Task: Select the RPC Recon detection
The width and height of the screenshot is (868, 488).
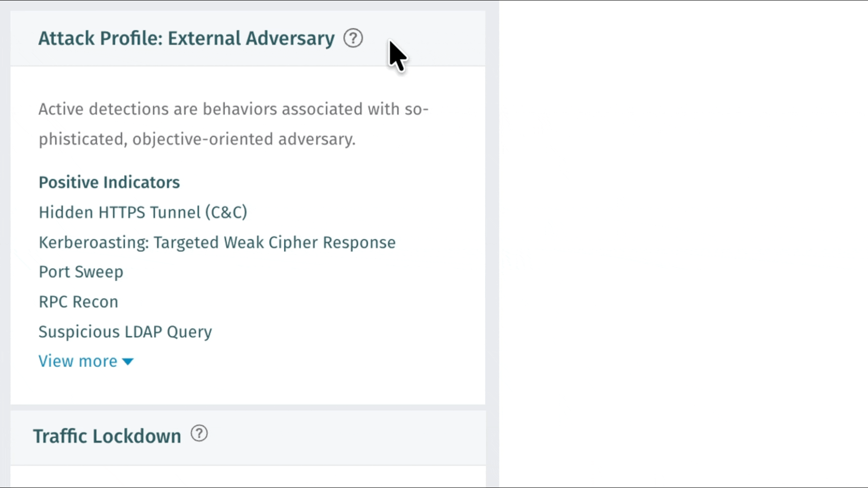Action: [78, 302]
